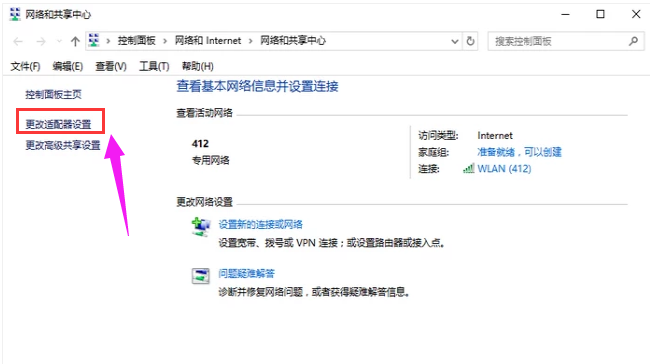Open the recent locations dropdown arrow

[x=59, y=41]
